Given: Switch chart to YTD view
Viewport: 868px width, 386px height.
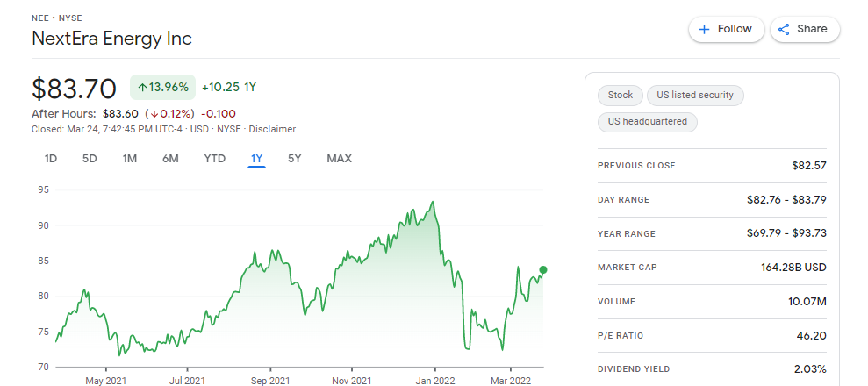Looking at the screenshot, I should [215, 159].
